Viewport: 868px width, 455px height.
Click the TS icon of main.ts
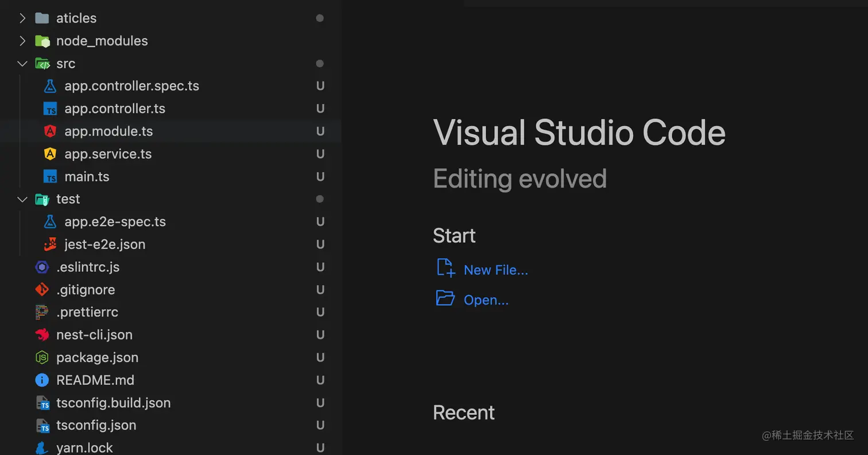click(51, 177)
